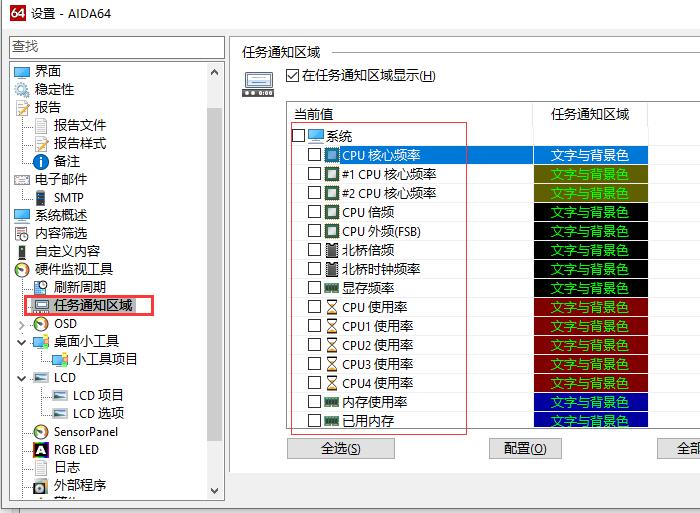
Task: Tick the CPU 外频(FSB) checkbox
Action: point(315,230)
